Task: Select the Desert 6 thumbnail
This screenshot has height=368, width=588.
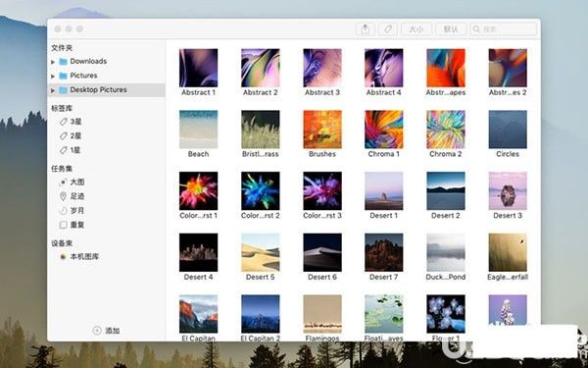Action: tap(322, 253)
